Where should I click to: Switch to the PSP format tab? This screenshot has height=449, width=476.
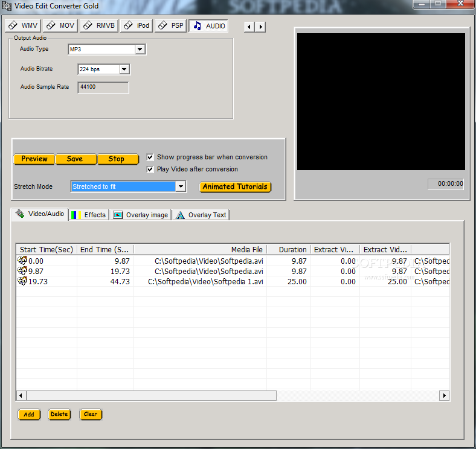pyautogui.click(x=170, y=26)
